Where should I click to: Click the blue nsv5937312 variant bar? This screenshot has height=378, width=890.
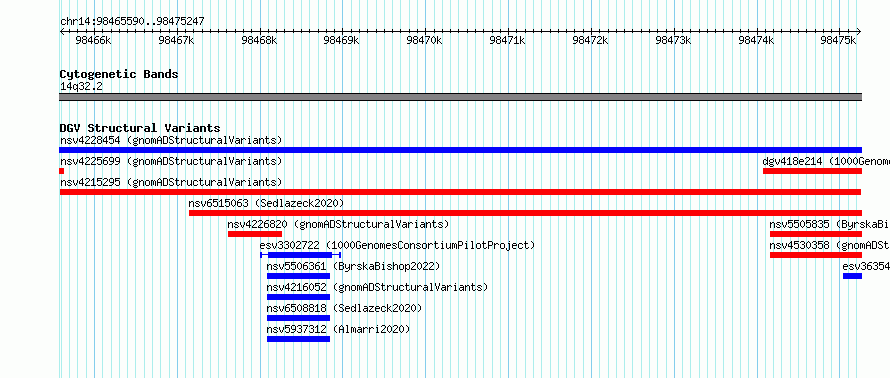299,339
